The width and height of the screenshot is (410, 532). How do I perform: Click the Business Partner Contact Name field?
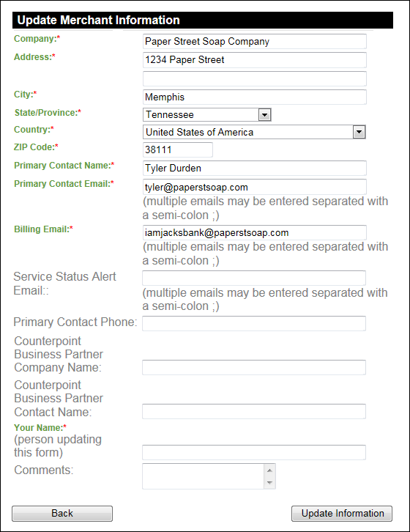[254, 412]
